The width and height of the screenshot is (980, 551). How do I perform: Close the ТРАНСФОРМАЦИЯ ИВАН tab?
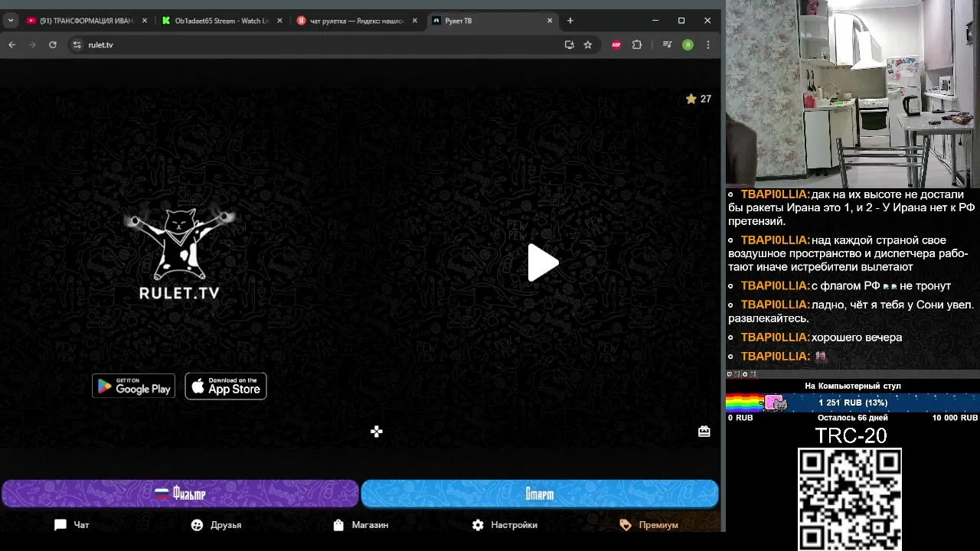(x=145, y=21)
